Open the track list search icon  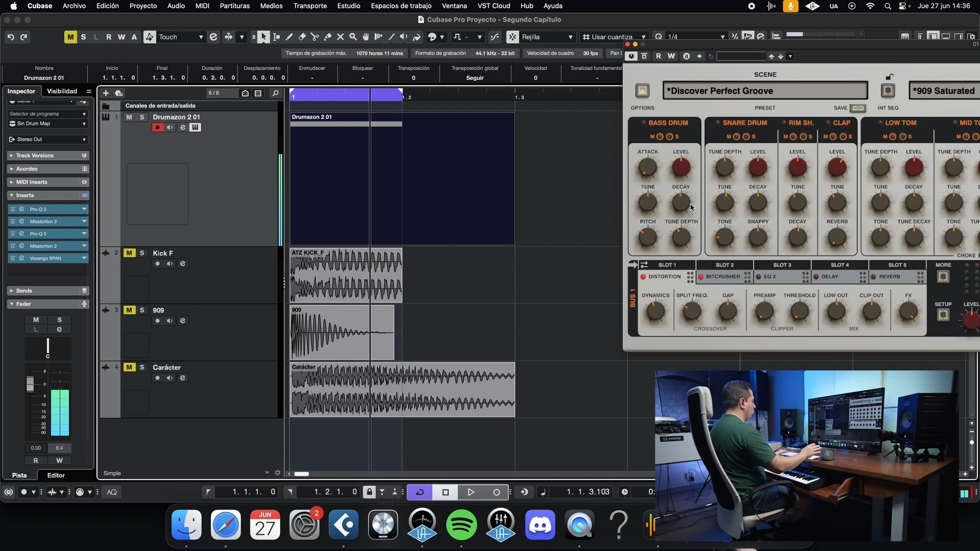tap(275, 93)
